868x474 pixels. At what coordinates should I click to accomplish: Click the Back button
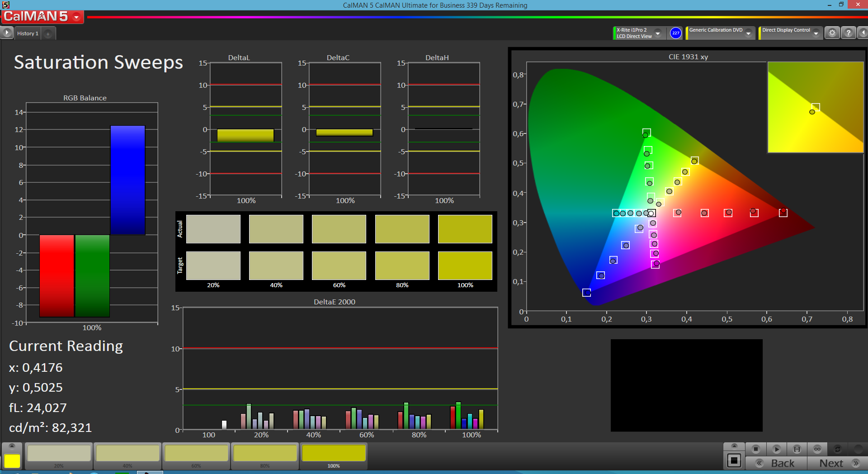point(776,463)
